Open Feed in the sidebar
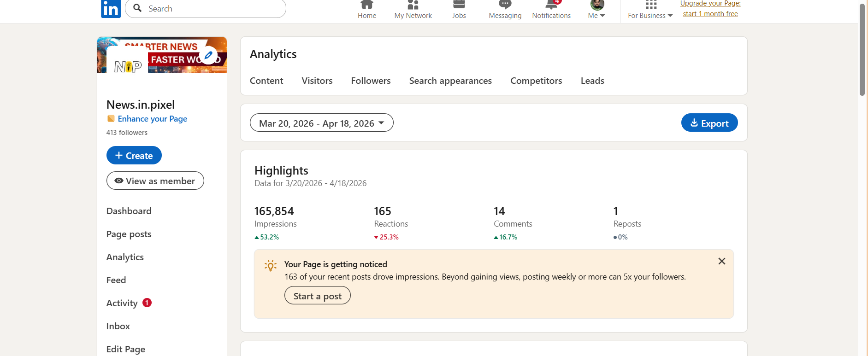The height and width of the screenshot is (356, 868). coord(116,280)
